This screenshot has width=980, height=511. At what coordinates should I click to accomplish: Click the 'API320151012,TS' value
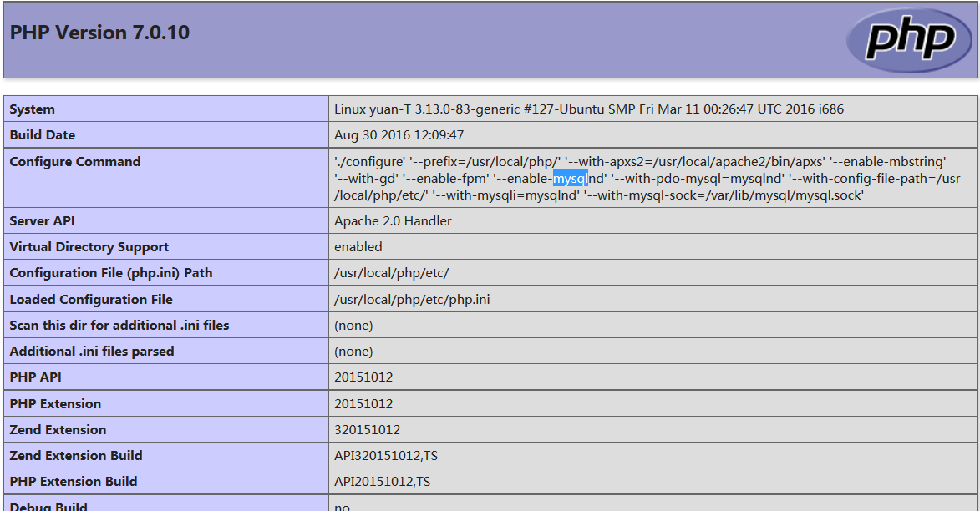(x=386, y=455)
